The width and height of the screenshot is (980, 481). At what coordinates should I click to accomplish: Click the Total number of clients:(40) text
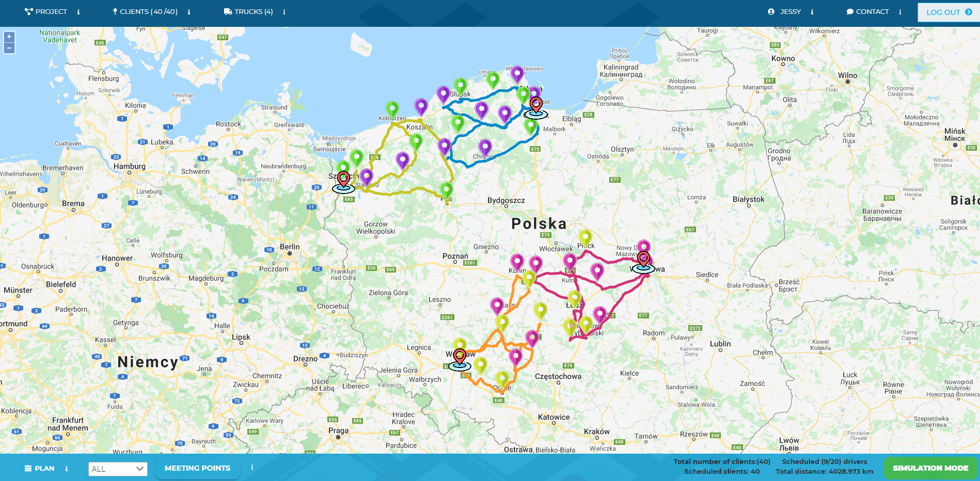pyautogui.click(x=722, y=461)
